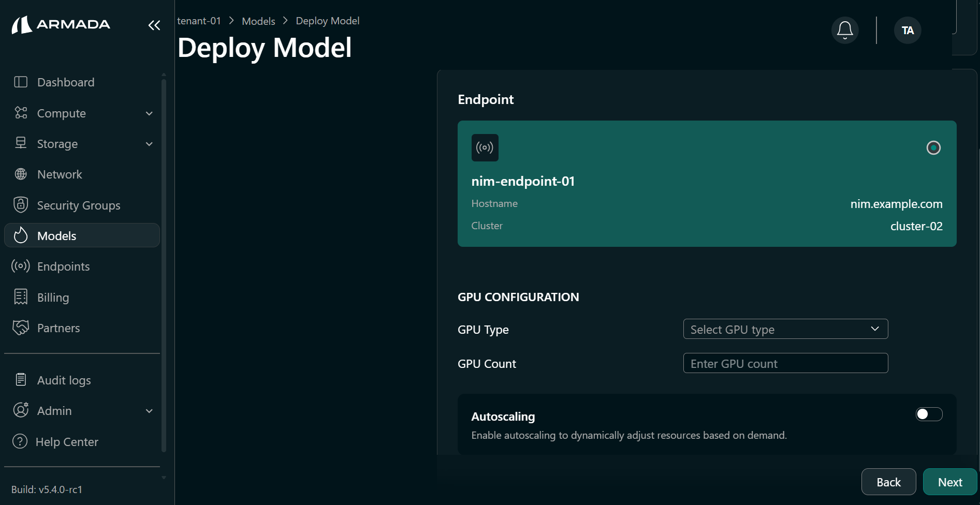Click the sidebar vertical scrollbar
Viewport: 980px width, 505px height.
(164, 266)
